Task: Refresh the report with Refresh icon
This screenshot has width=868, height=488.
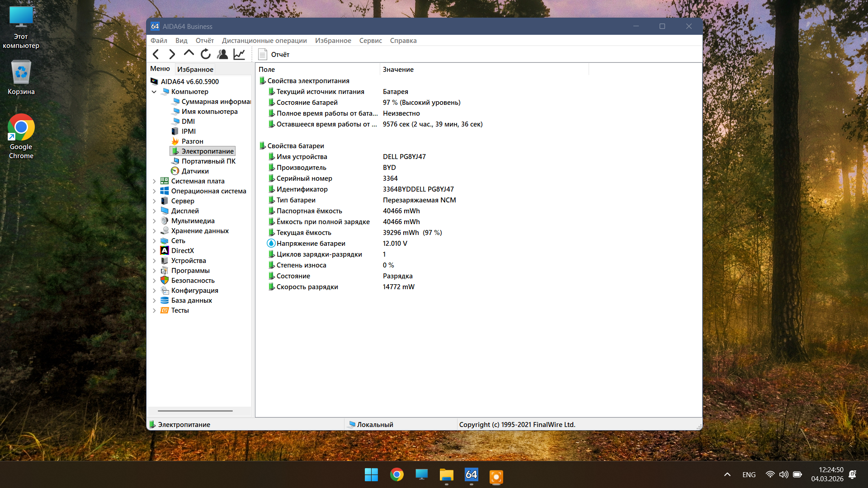Action: click(x=206, y=55)
